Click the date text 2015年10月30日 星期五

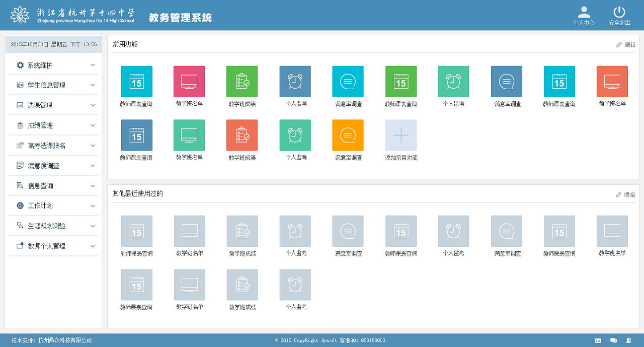point(39,45)
